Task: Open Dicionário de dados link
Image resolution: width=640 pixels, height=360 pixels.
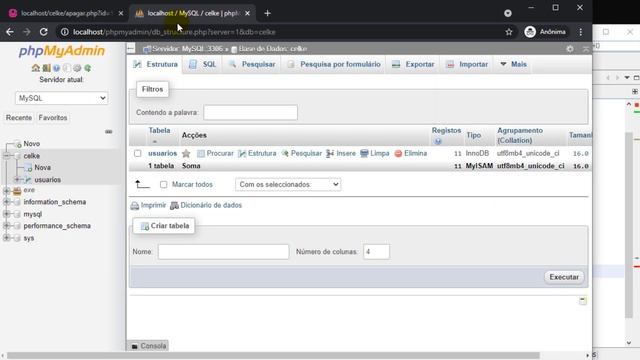Action: (x=206, y=205)
